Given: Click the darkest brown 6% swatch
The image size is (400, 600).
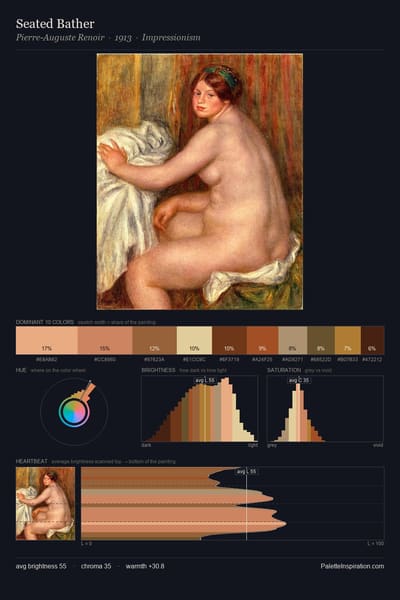Looking at the screenshot, I should (372, 340).
